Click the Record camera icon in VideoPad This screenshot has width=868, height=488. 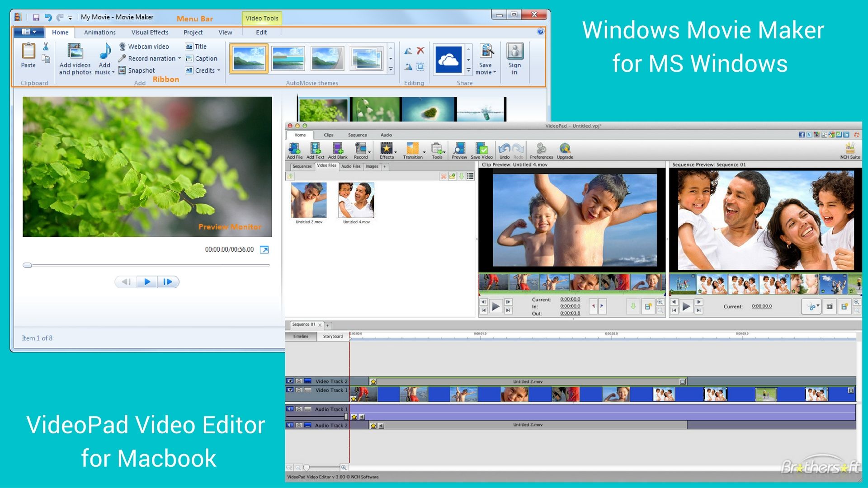point(360,148)
